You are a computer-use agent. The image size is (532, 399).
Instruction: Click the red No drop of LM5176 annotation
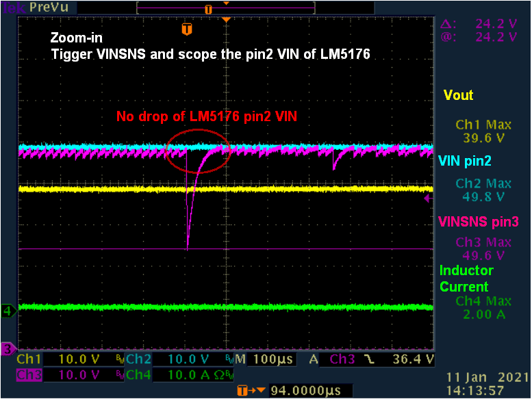[207, 116]
